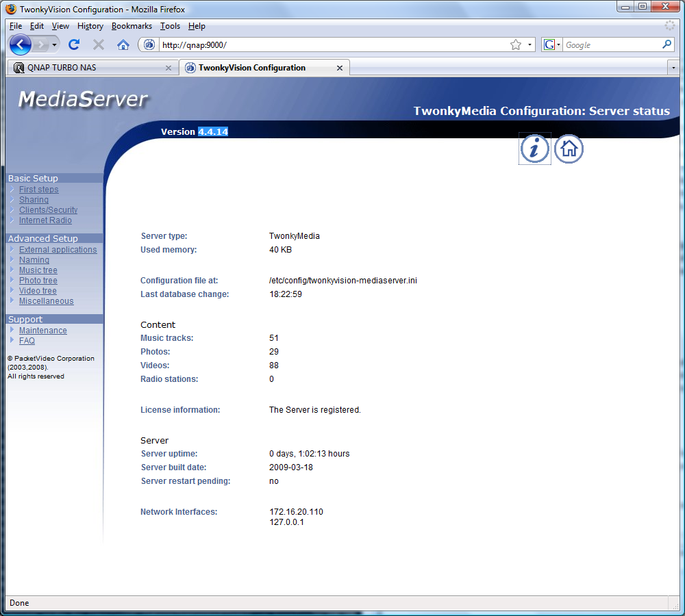Image resolution: width=685 pixels, height=616 pixels.
Task: Maximize the Firefox window
Action: coord(643,7)
